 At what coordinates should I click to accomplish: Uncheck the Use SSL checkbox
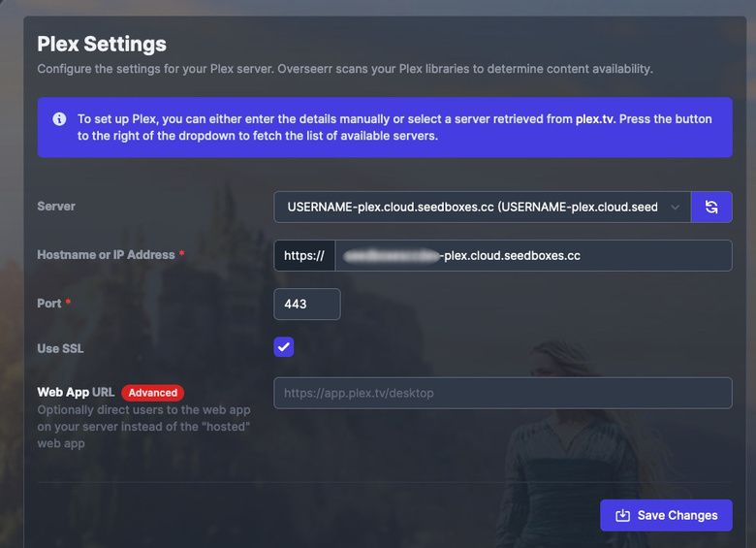pos(283,347)
